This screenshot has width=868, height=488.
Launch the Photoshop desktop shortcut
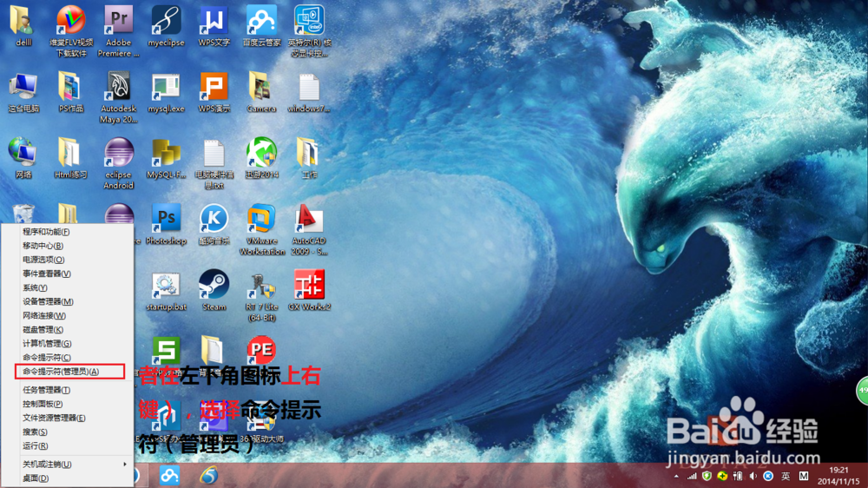(166, 224)
